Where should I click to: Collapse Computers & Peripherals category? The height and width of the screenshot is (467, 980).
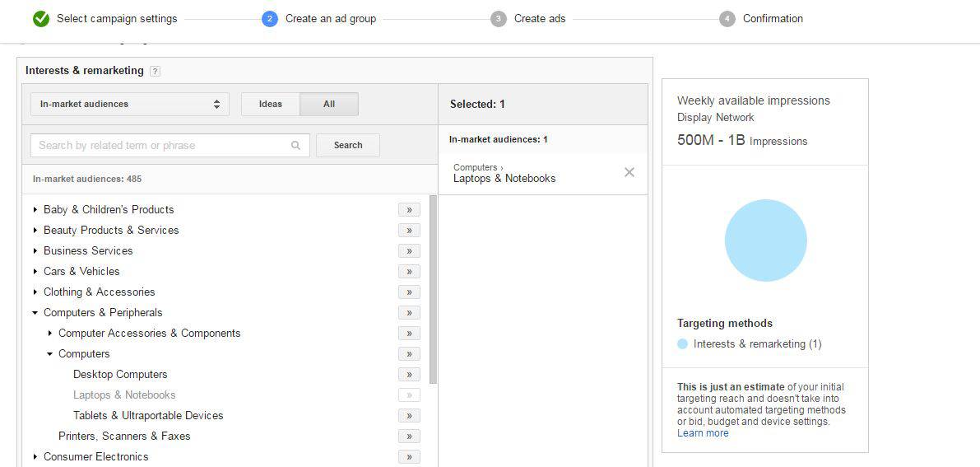[x=35, y=313]
